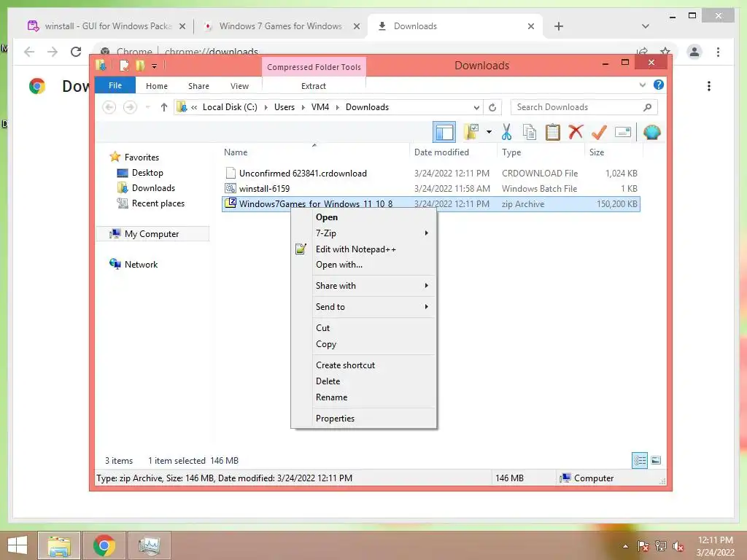The height and width of the screenshot is (560, 747).
Task: Open recent locations dropdown arrow
Action: [147, 107]
